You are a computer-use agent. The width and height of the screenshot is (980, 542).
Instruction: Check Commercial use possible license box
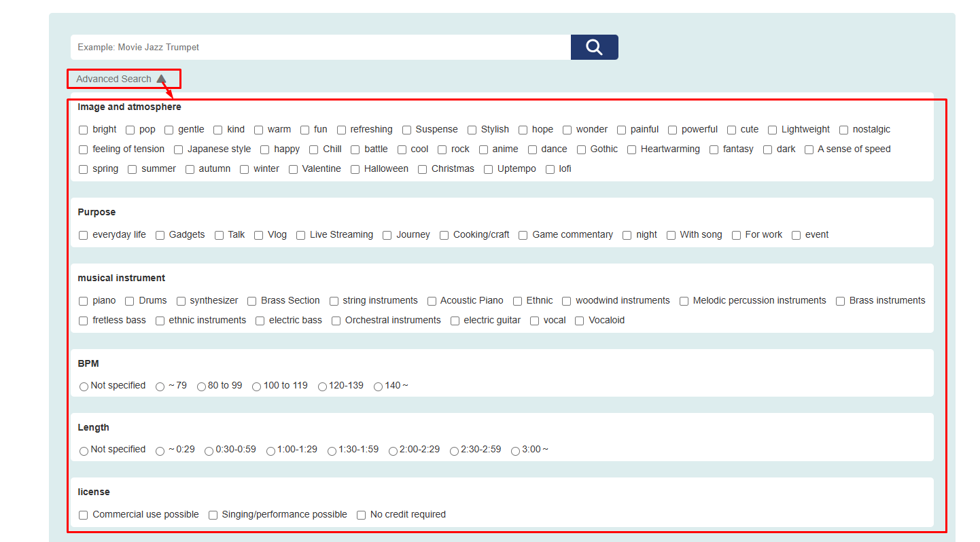pos(84,515)
